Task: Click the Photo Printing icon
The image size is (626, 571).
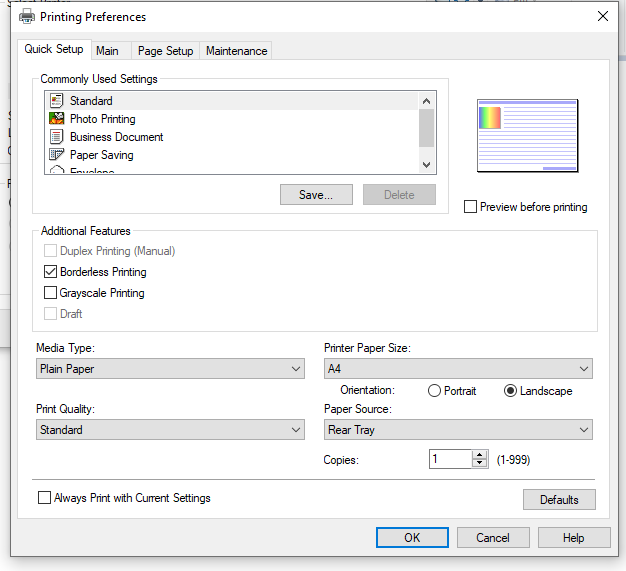Action: [x=57, y=119]
